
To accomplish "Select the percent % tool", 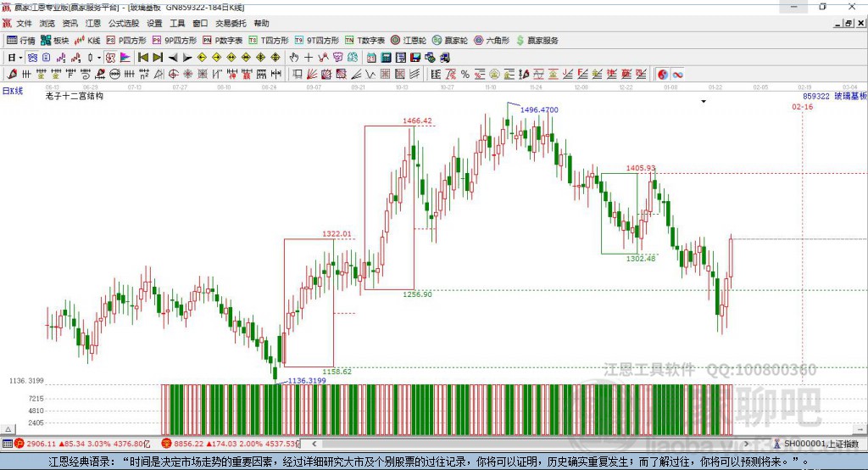I will tap(465, 75).
